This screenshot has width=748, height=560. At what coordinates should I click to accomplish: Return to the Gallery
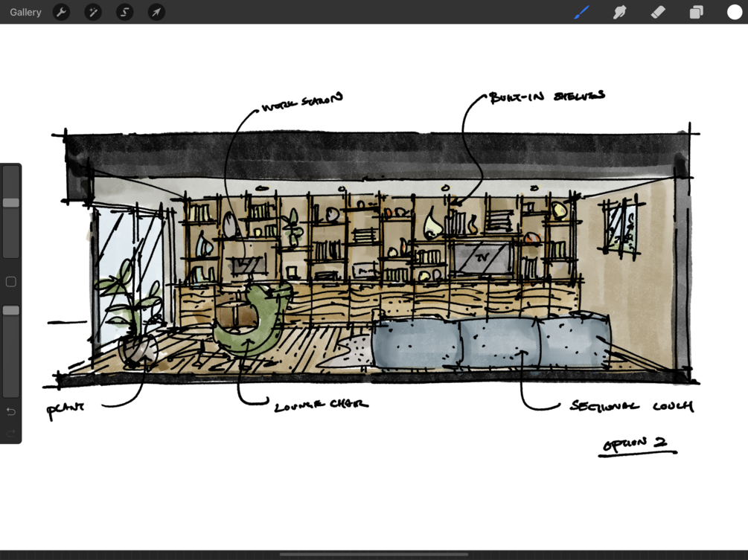pos(25,13)
